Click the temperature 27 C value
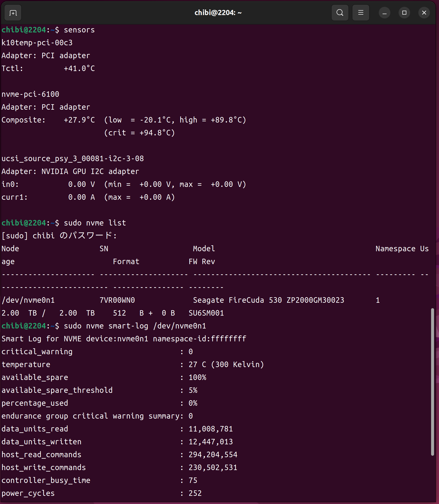The height and width of the screenshot is (504, 439). click(x=197, y=365)
